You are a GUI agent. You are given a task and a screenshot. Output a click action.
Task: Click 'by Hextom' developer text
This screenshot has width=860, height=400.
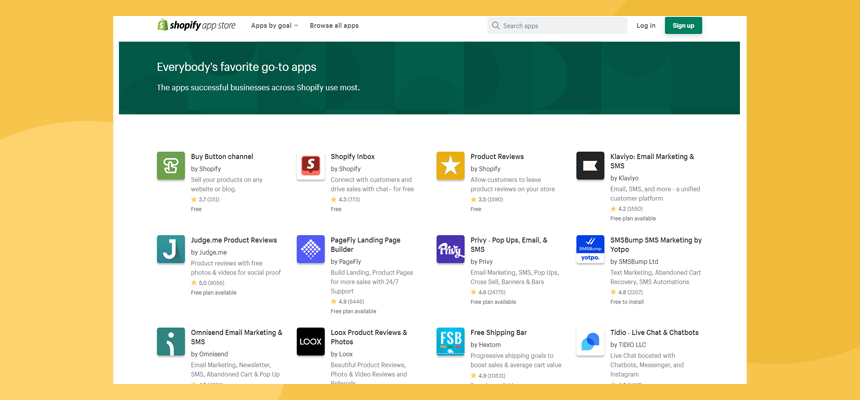point(485,345)
